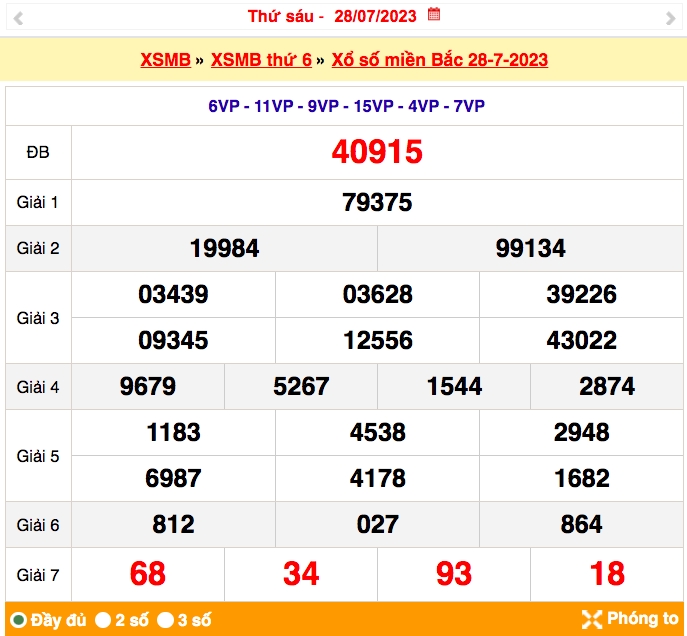Click the date text Thứ sáu - 28/07/2023

point(332,16)
